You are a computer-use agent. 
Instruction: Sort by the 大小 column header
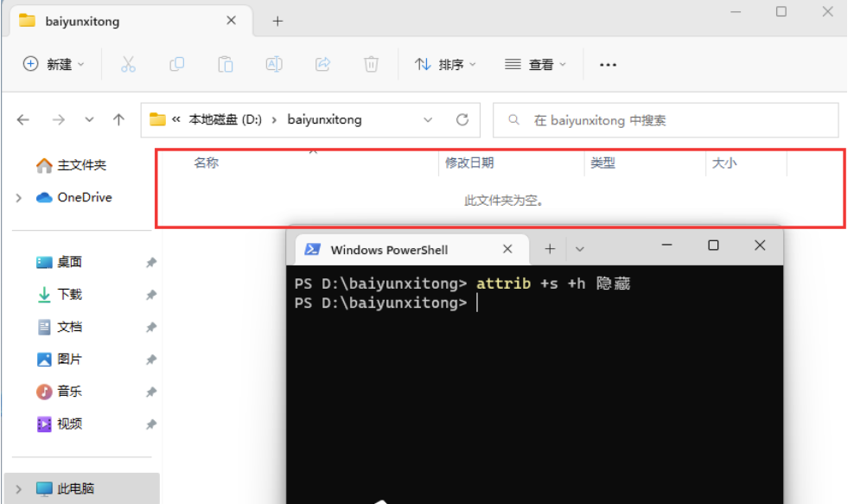(724, 163)
